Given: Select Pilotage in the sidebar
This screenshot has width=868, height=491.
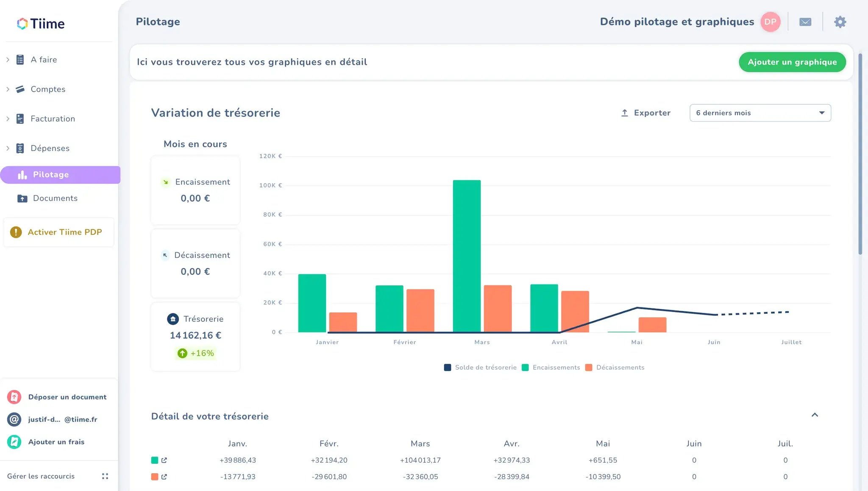Looking at the screenshot, I should tap(51, 175).
